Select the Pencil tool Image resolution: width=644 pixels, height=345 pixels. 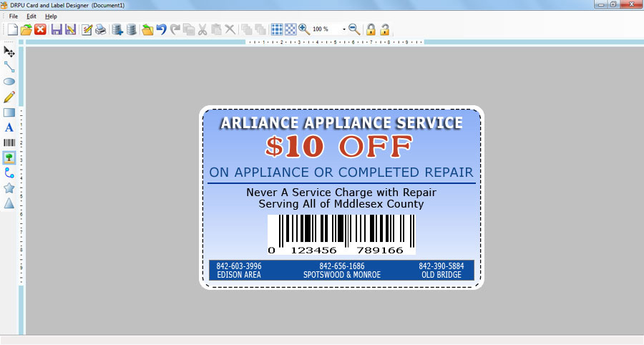tap(9, 97)
